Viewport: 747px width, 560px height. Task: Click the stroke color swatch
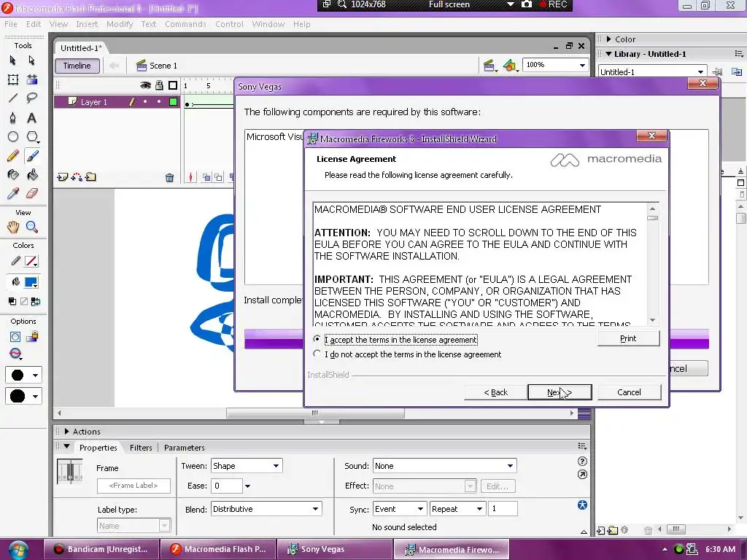pos(31,261)
